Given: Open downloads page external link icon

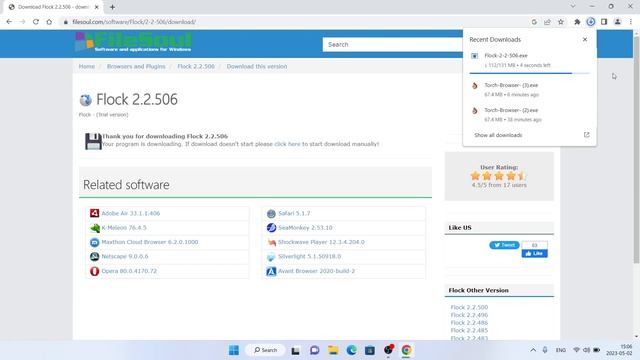Looking at the screenshot, I should [x=587, y=135].
